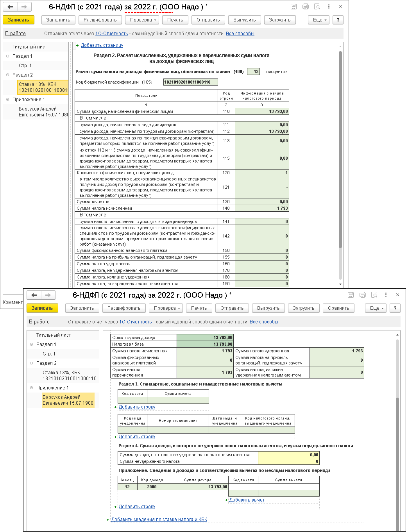Screen dimensions: 408x532
Task: Click plus icon beside Добавить вычет
Action: [x=226, y=500]
